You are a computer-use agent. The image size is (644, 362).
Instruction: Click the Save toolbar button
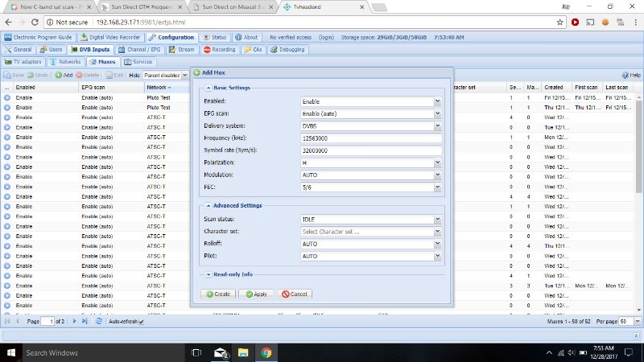(14, 75)
